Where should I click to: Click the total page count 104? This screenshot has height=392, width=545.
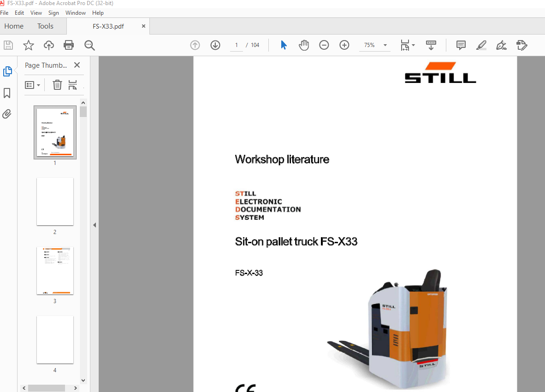255,45
